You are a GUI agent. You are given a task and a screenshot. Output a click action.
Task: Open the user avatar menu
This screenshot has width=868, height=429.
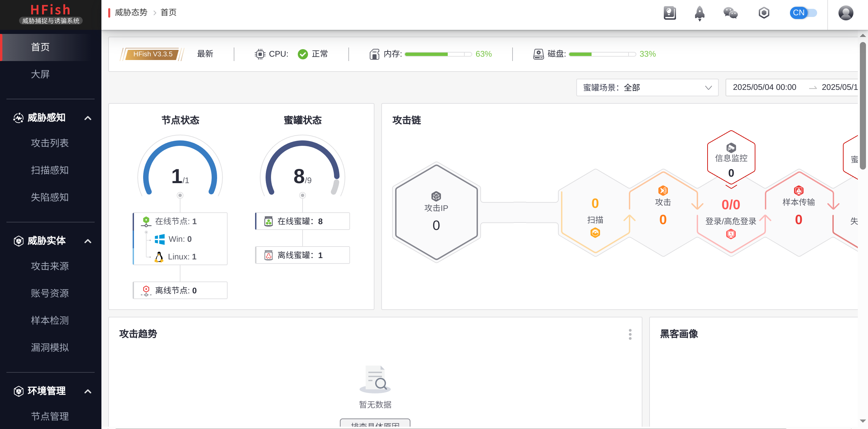coord(846,13)
